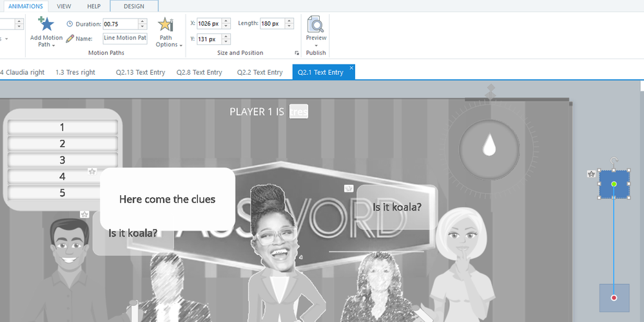Open the Q2.13 Text Entry slide tab
Image resolution: width=644 pixels, height=322 pixels.
[x=141, y=72]
